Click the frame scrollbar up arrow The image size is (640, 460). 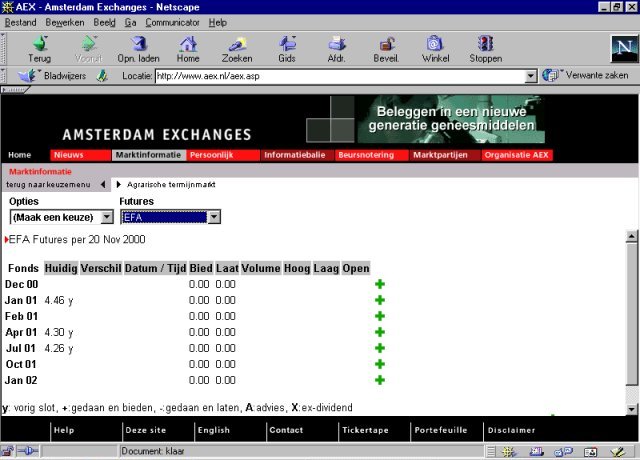(x=632, y=236)
